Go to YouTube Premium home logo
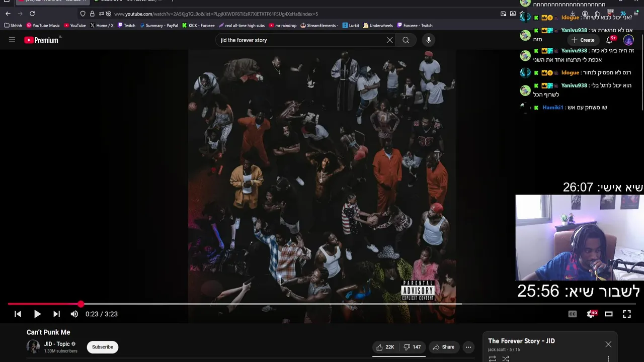This screenshot has height=362, width=644. pyautogui.click(x=42, y=40)
